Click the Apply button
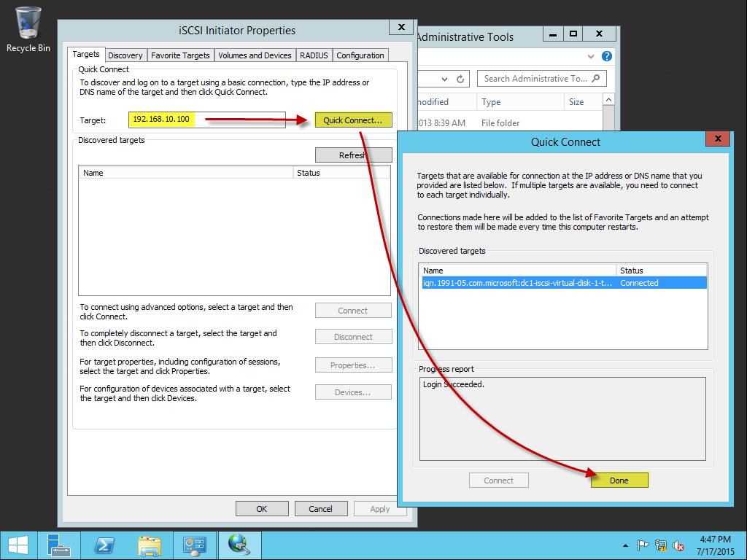 coord(379,508)
